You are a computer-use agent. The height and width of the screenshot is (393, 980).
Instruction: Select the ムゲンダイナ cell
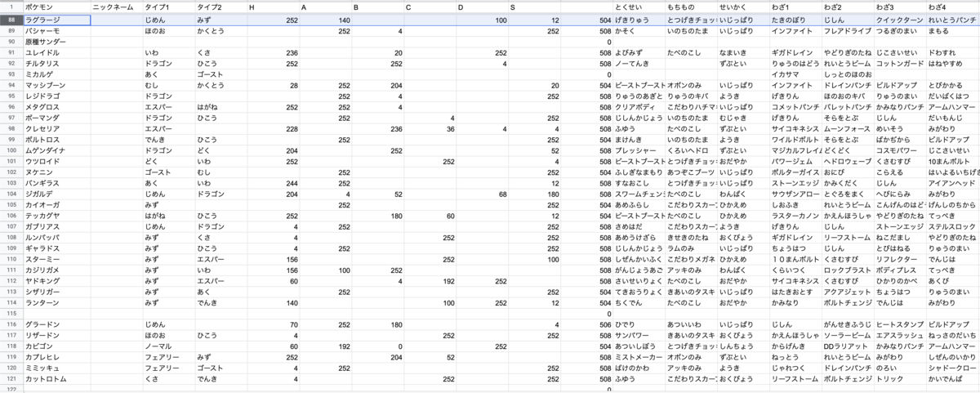click(56, 151)
